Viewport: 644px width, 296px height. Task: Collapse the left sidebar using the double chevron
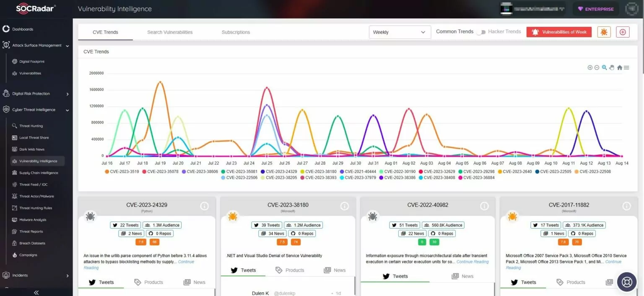(x=36, y=292)
